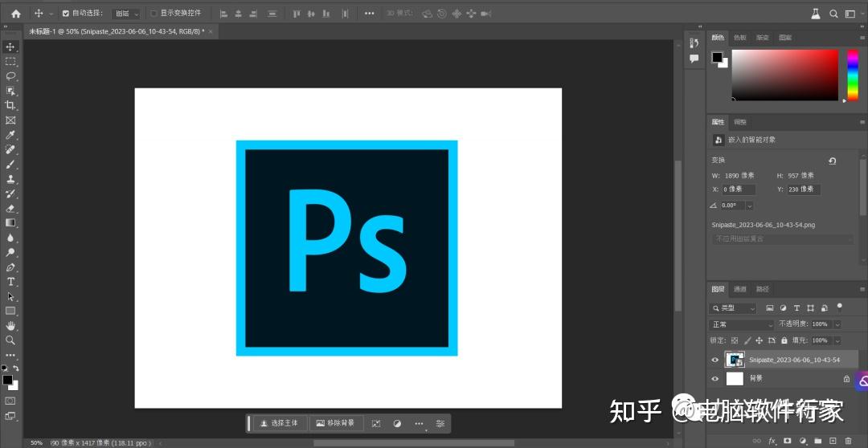The width and height of the screenshot is (868, 448).
Task: Switch to the 色板 Swatches tab
Action: click(740, 38)
